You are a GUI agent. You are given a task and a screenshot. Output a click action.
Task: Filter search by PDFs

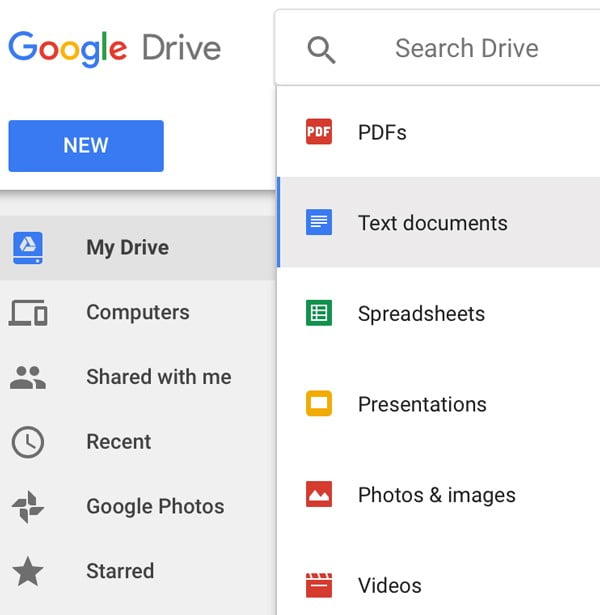pyautogui.click(x=438, y=132)
